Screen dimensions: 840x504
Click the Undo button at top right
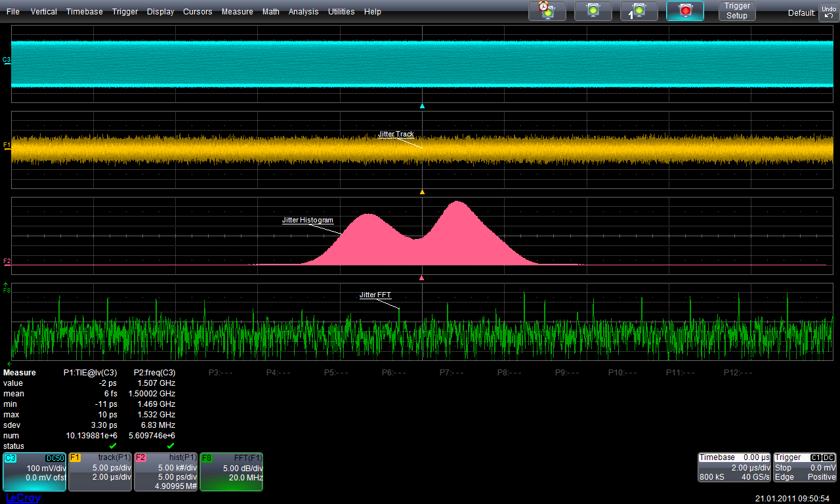[828, 11]
